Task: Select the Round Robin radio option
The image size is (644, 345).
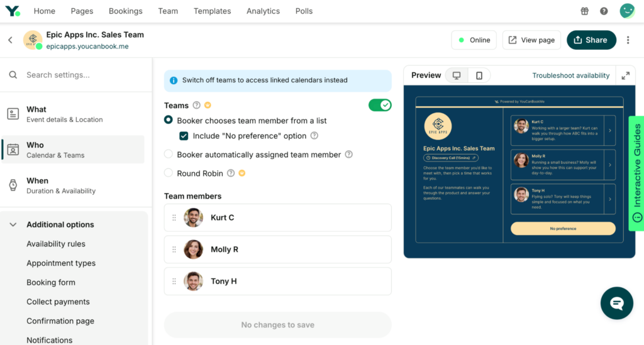Action: pos(169,173)
